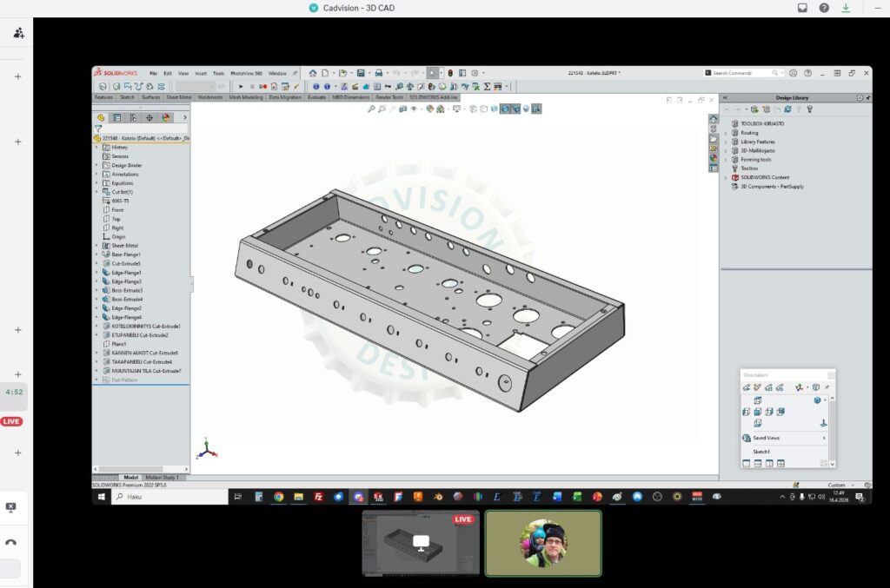Viewport: 890px width, 588px height.
Task: Click the Home icon in SolidWorks toolbar
Action: (311, 73)
